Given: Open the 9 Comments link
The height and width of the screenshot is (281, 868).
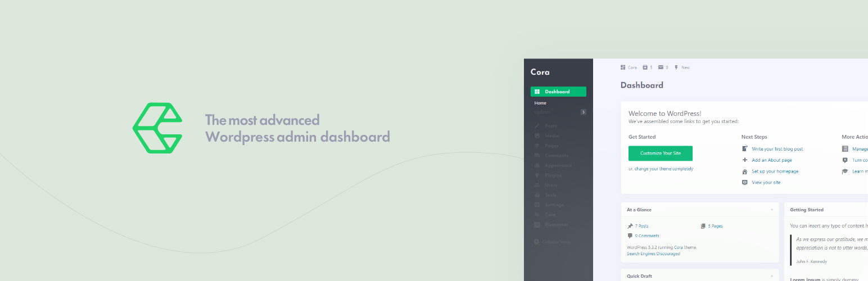Looking at the screenshot, I should point(647,236).
